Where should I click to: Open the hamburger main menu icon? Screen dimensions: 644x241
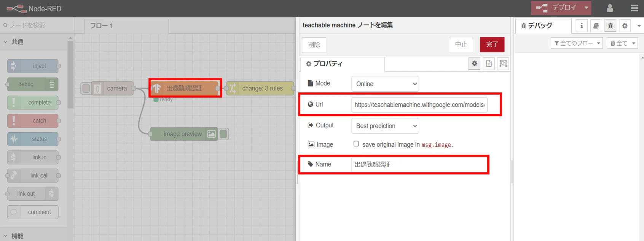[634, 8]
